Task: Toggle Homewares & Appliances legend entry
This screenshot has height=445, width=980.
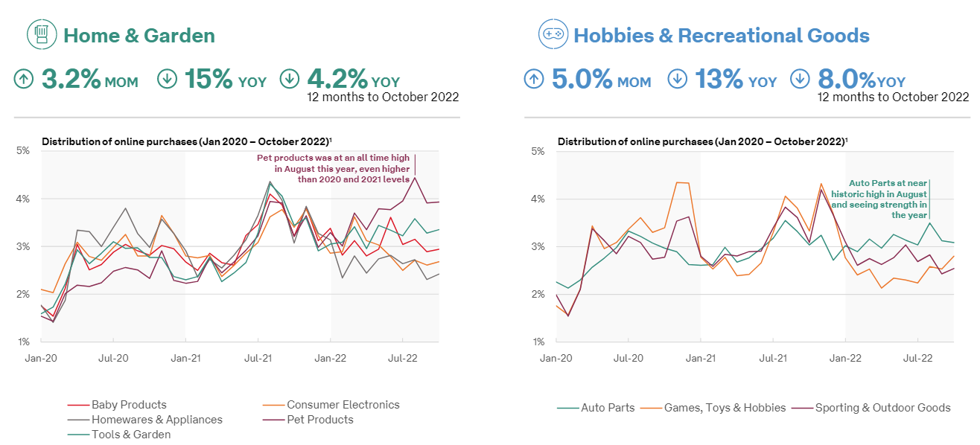Action: (x=156, y=420)
